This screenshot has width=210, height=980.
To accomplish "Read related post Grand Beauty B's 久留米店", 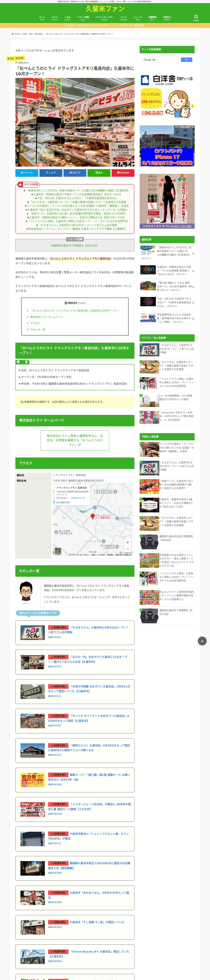I will click(x=75, y=956).
